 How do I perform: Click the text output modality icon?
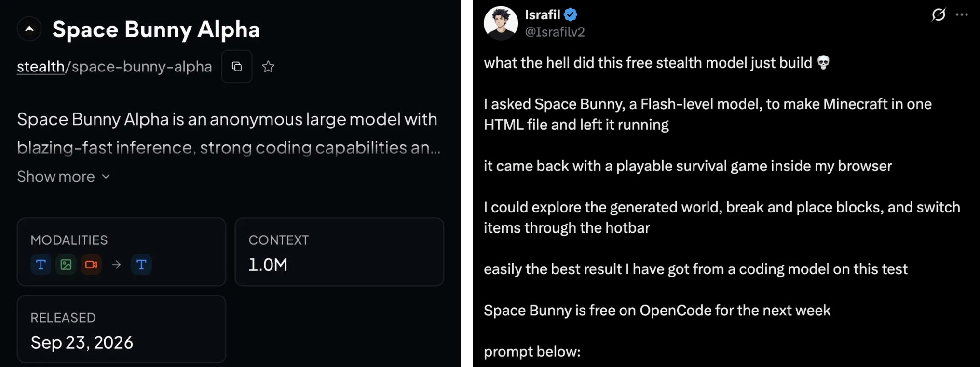(141, 265)
